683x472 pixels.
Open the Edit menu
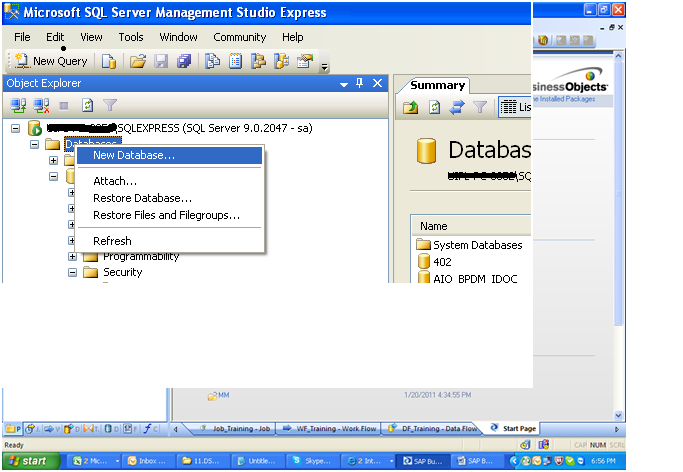click(x=55, y=37)
